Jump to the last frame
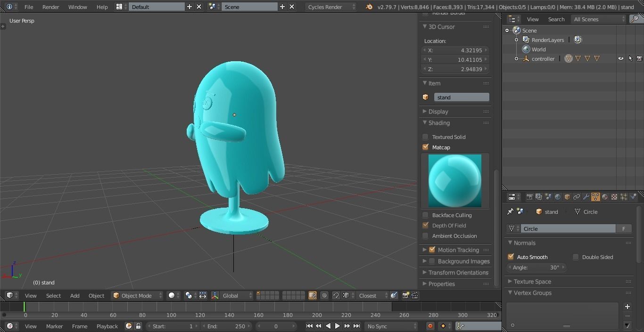Viewport: 644px width, 332px height. click(x=357, y=326)
